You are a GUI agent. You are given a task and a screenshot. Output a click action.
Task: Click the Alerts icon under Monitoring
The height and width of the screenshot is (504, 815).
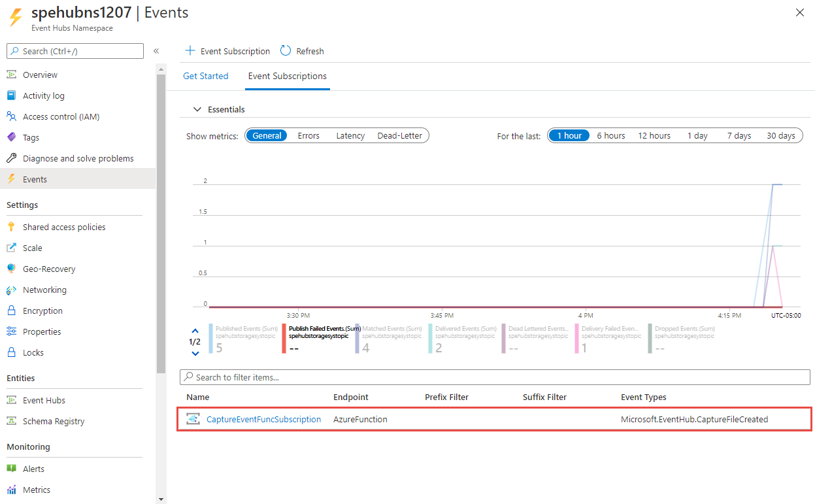pyautogui.click(x=11, y=469)
